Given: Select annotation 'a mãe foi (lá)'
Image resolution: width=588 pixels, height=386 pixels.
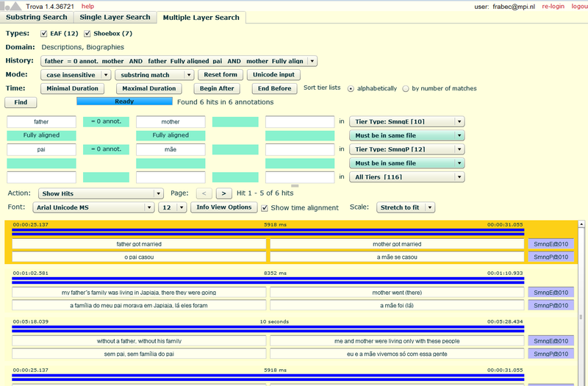Looking at the screenshot, I should (397, 305).
